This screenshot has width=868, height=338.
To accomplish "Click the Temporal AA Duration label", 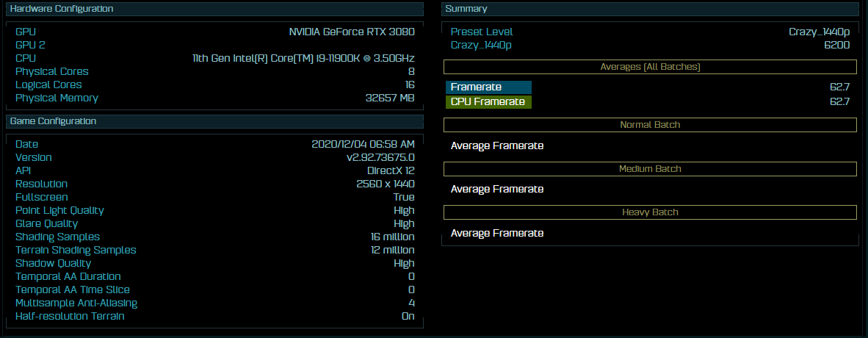I will [68, 277].
